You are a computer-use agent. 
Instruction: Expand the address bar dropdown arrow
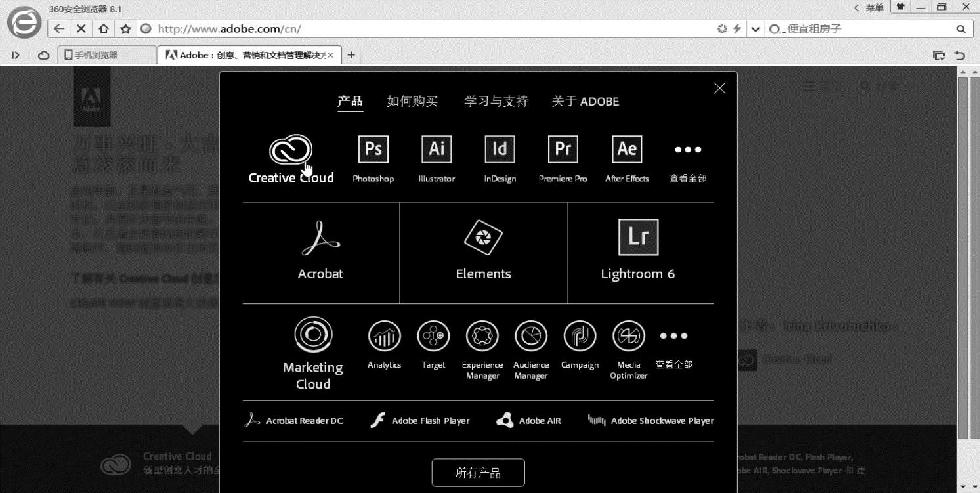[x=755, y=29]
